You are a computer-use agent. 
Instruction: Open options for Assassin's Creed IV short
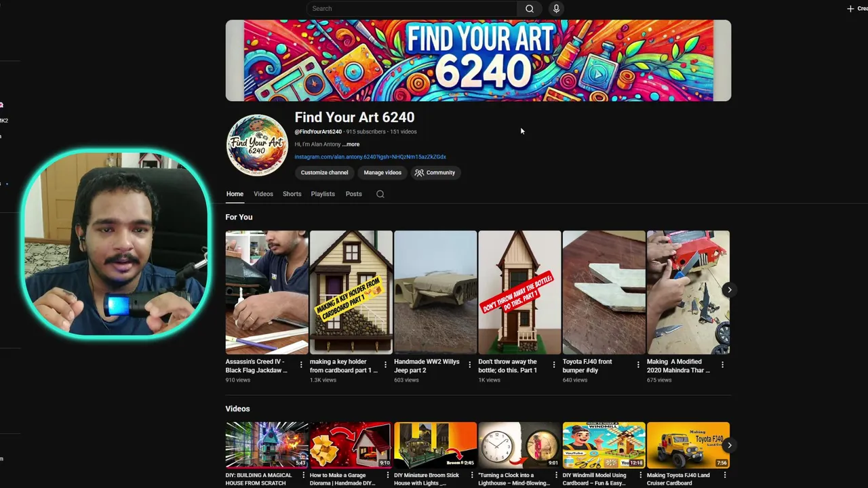coord(301,365)
